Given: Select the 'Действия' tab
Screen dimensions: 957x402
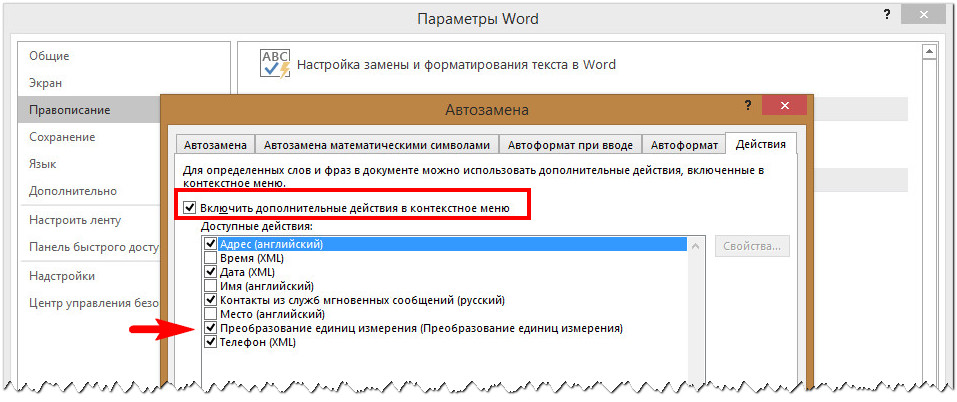Looking at the screenshot, I should 760,145.
